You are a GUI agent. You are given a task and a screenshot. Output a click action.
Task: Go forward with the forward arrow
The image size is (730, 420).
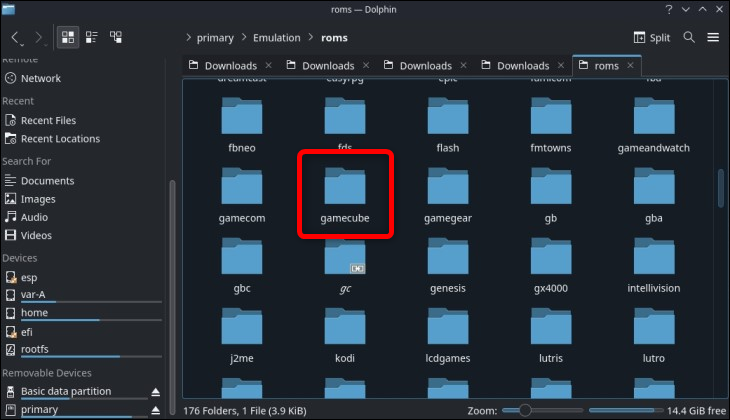[39, 37]
